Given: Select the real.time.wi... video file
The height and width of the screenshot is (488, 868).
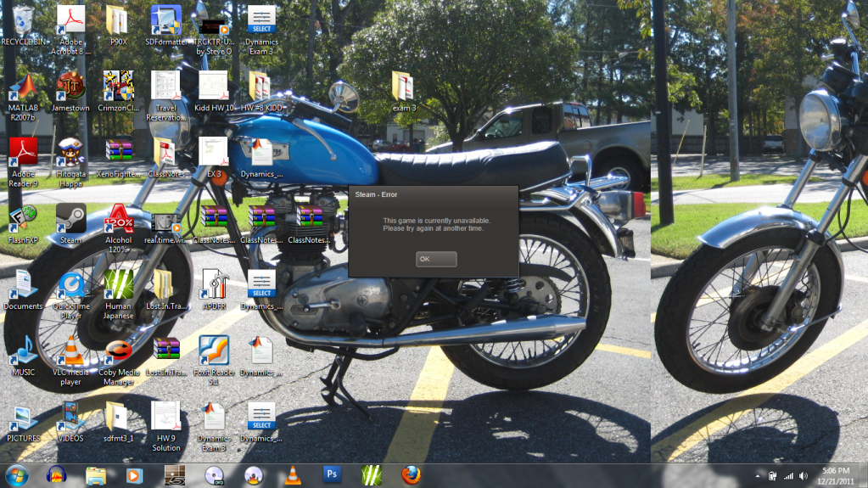Looking at the screenshot, I should pyautogui.click(x=166, y=228).
